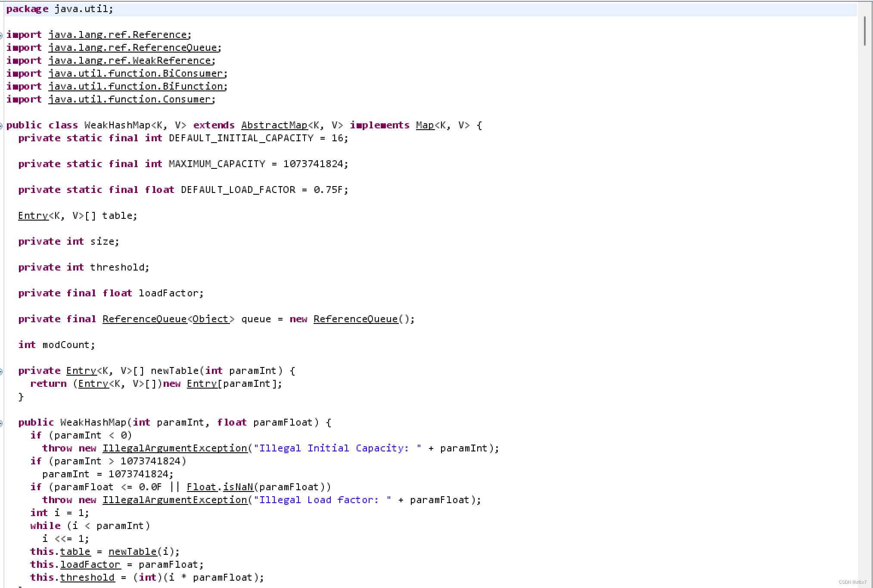
Task: Click the vertical scrollbar thumb
Action: (864, 31)
